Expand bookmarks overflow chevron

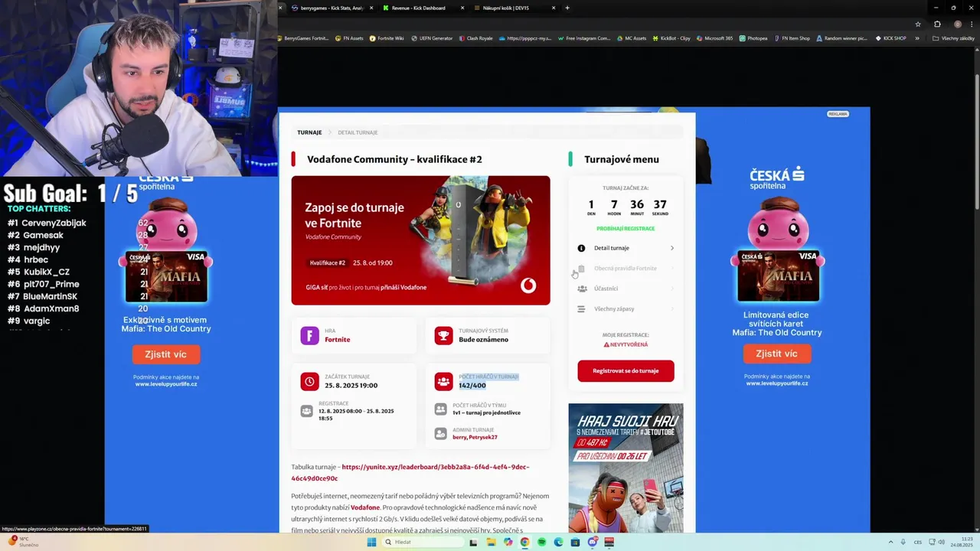(x=917, y=38)
